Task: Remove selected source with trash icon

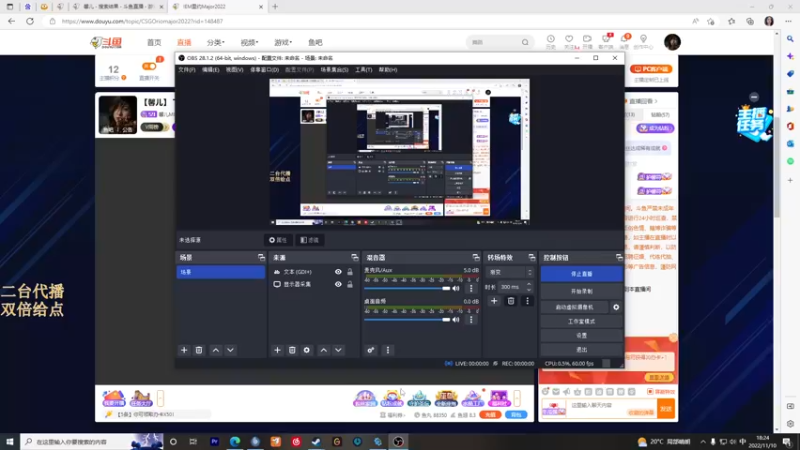Action: [292, 350]
